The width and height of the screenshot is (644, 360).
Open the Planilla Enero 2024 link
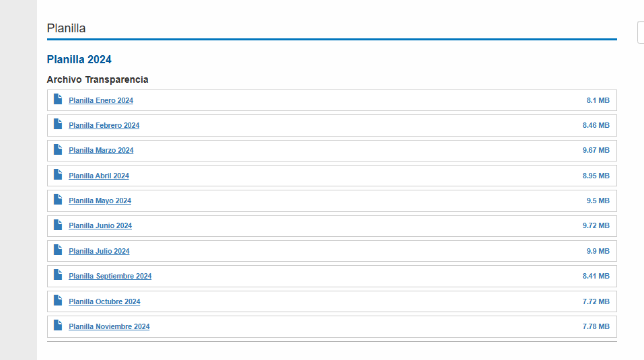click(101, 101)
